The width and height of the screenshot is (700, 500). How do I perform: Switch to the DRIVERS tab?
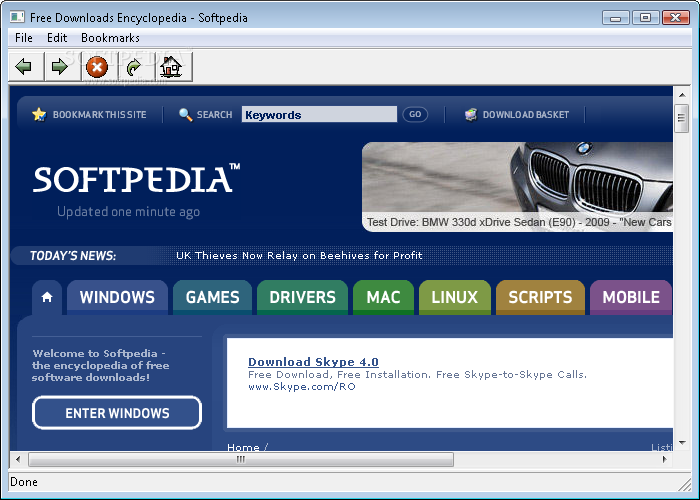(x=302, y=297)
